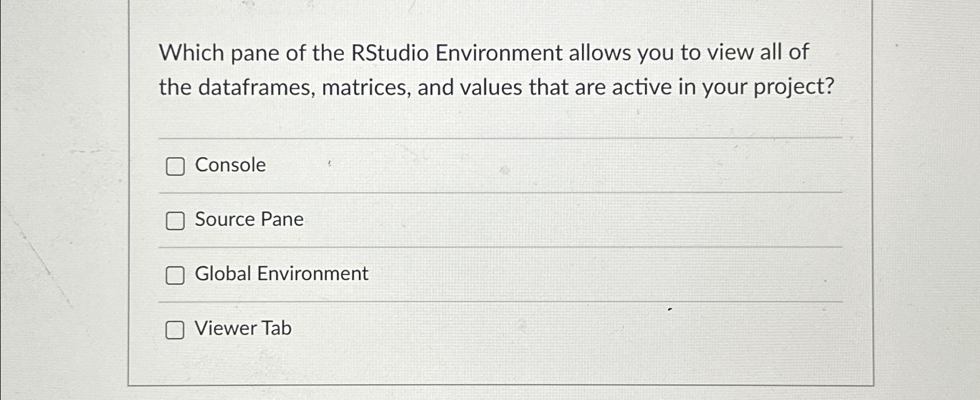Toggle the Console option on
Screen dimensions: 980x400
[175, 166]
